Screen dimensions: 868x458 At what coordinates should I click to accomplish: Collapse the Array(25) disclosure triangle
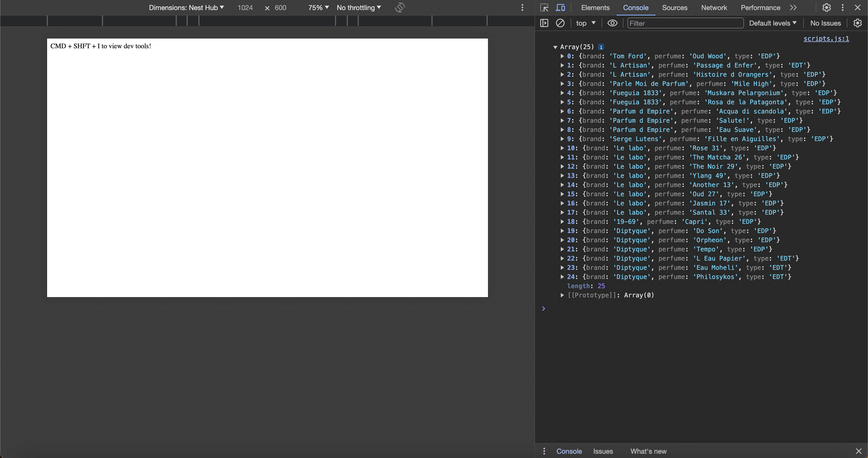(555, 47)
